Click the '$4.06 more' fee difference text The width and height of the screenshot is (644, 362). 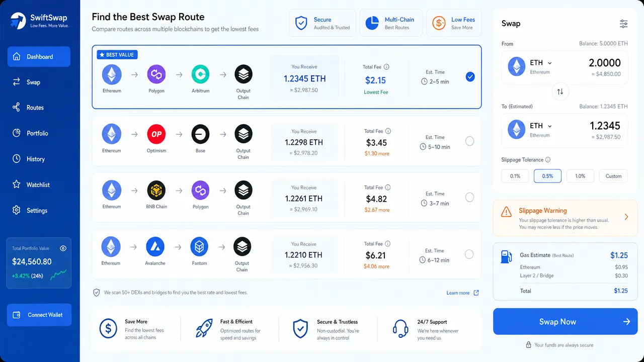(376, 266)
